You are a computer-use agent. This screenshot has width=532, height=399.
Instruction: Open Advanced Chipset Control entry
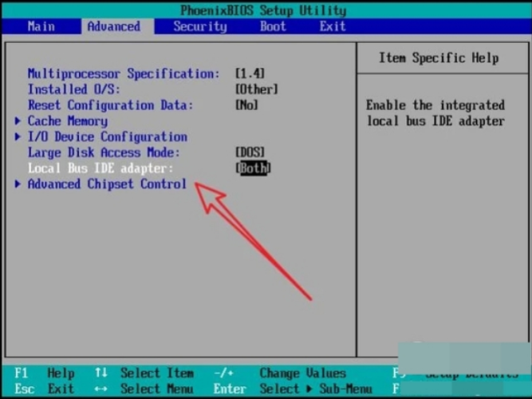click(x=108, y=184)
